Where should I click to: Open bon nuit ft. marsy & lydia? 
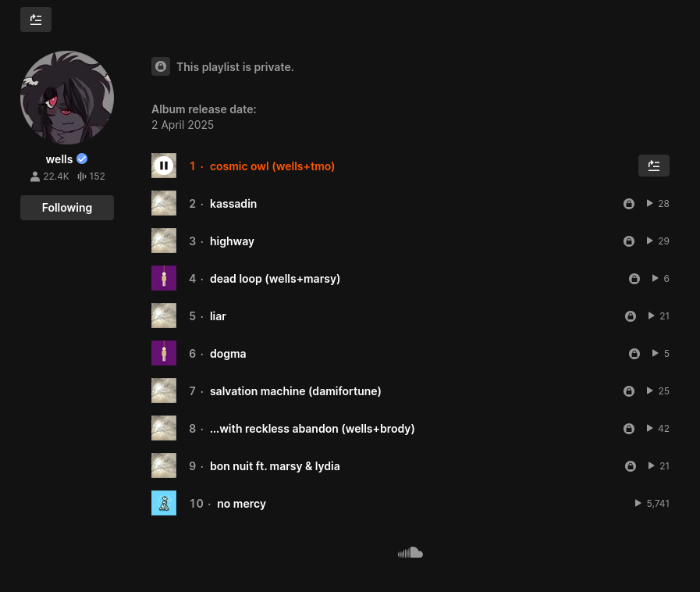[275, 466]
